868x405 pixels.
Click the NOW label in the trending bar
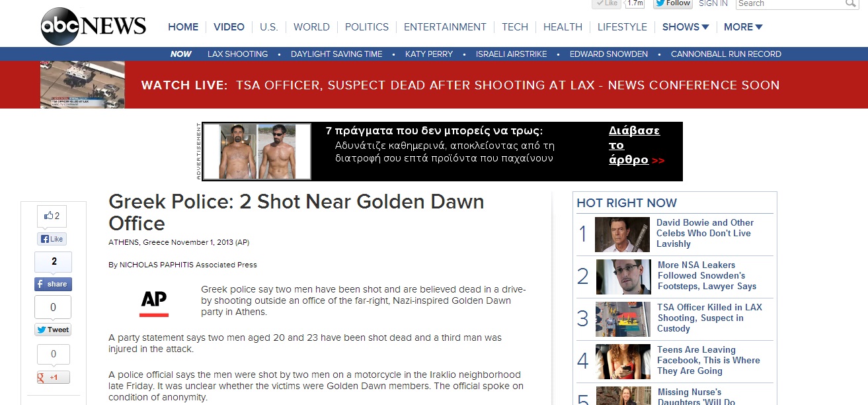coord(181,54)
